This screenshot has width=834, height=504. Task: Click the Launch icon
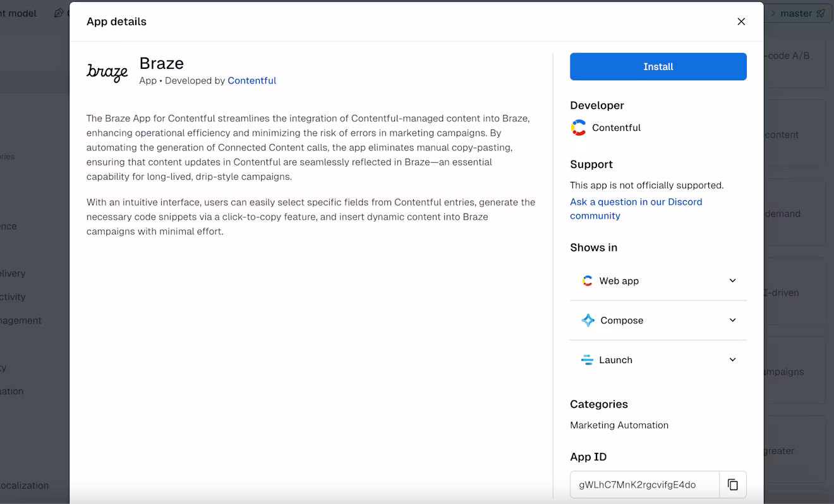(x=587, y=360)
